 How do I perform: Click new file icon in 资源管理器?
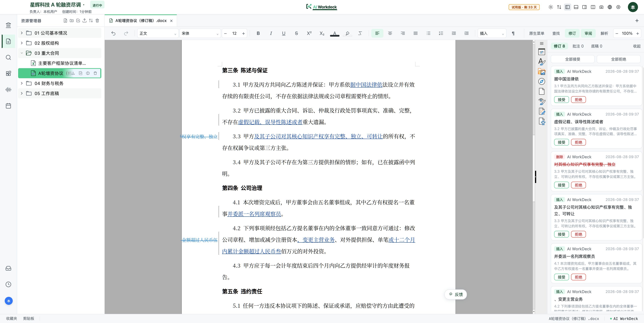[65, 21]
